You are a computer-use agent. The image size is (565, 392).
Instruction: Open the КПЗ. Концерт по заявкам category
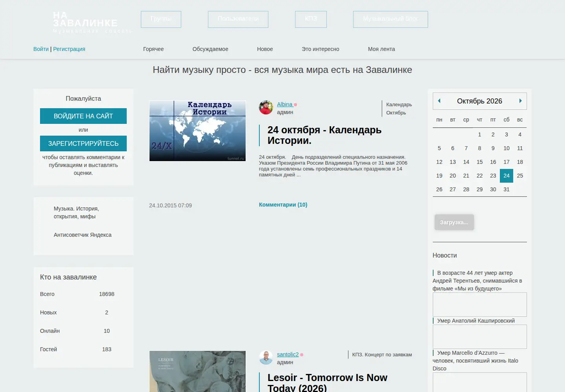382,355
